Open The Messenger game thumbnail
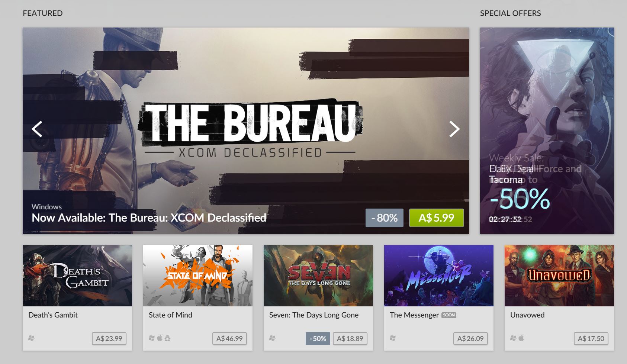 pyautogui.click(x=439, y=276)
